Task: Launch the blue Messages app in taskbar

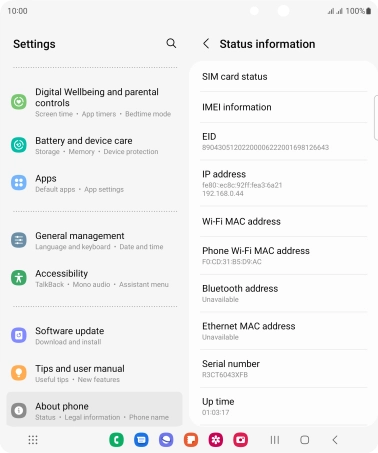Action: pyautogui.click(x=141, y=440)
